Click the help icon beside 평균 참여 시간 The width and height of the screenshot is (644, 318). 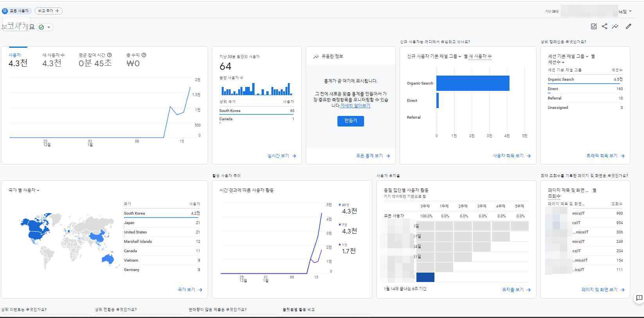pyautogui.click(x=109, y=55)
